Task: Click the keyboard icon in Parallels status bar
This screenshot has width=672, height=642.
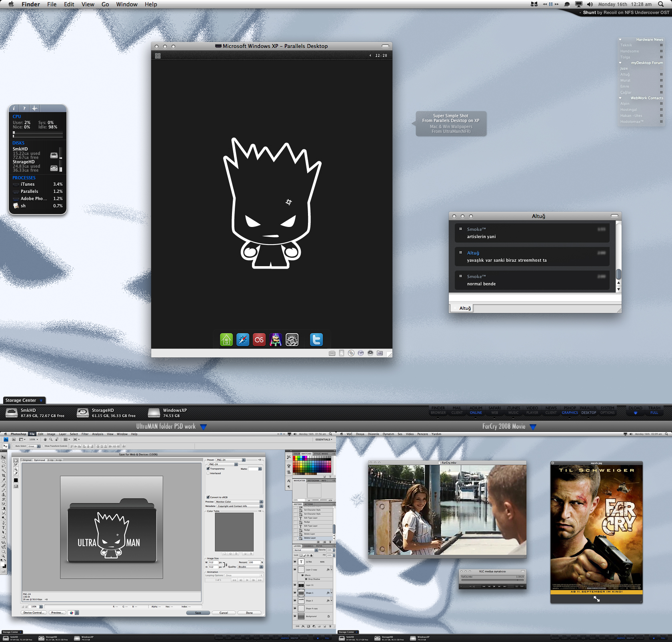Action: click(332, 353)
